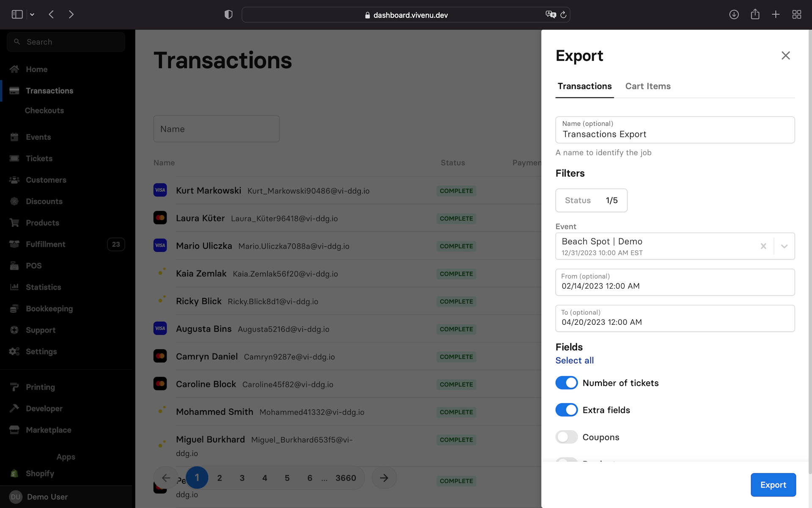The height and width of the screenshot is (508, 812).
Task: Go to next page arrow
Action: (384, 478)
